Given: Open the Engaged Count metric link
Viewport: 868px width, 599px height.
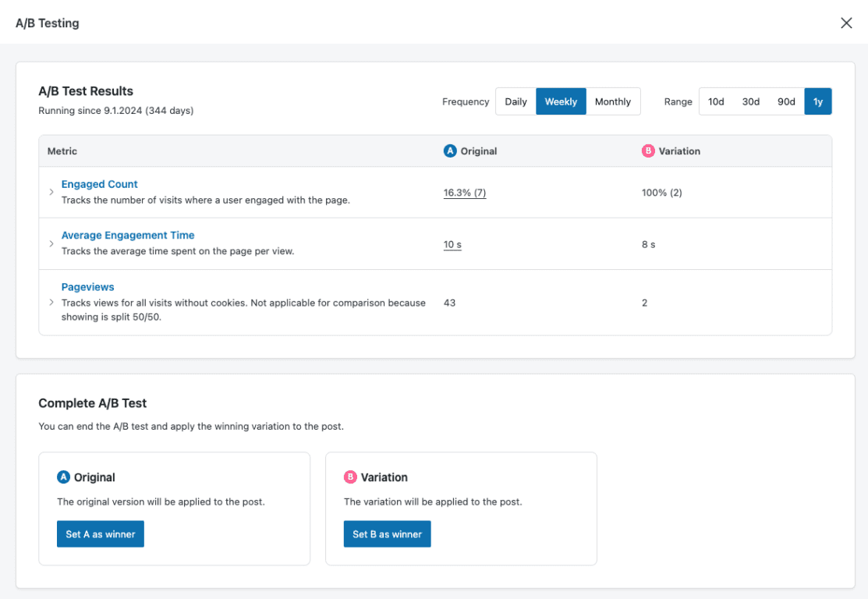Looking at the screenshot, I should coord(100,184).
